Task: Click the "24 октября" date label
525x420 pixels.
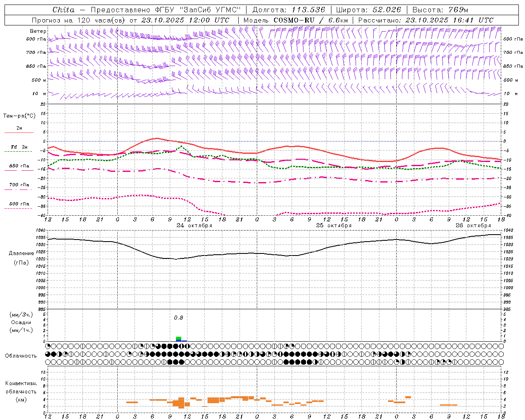Action: coord(194,226)
